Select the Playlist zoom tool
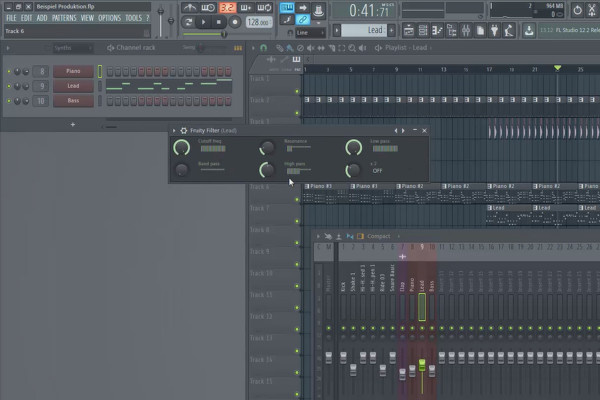Screen dimensions: 600x400 click(x=352, y=48)
